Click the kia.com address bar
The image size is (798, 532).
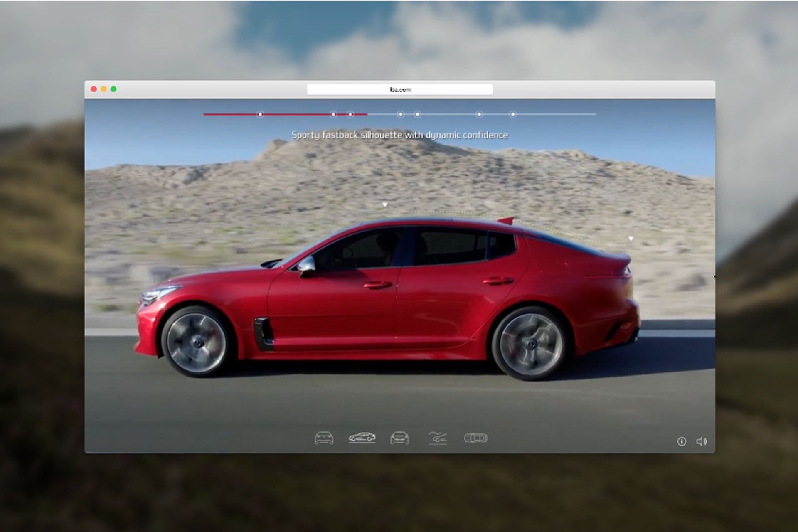click(400, 89)
